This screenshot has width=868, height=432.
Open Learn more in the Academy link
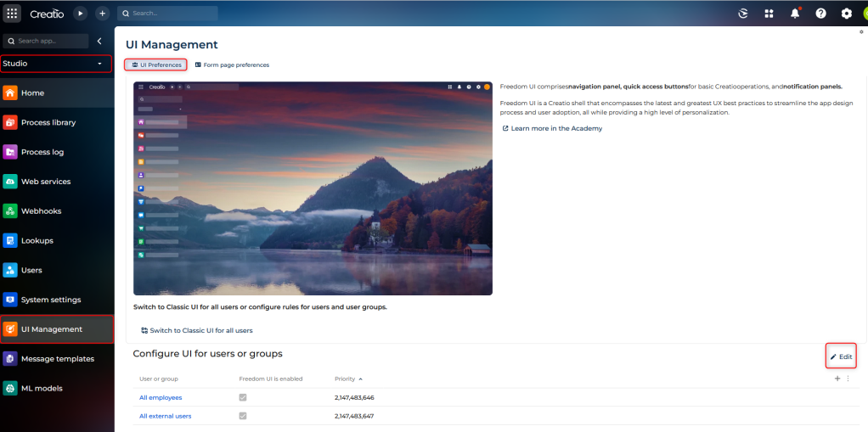552,128
